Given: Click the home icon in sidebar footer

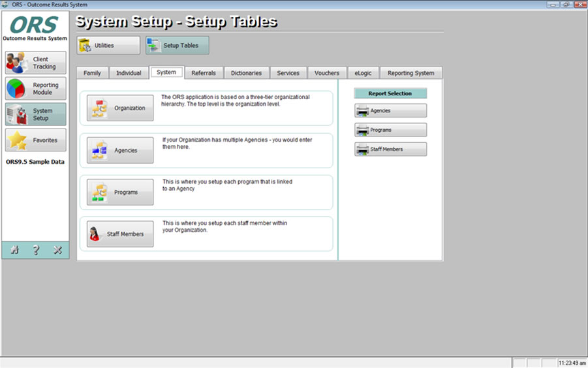Looking at the screenshot, I should coord(14,250).
